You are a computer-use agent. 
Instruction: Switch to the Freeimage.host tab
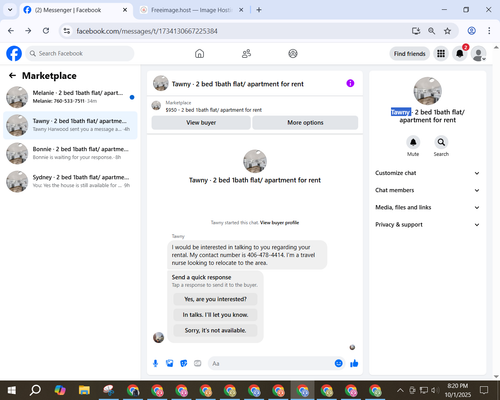191,10
